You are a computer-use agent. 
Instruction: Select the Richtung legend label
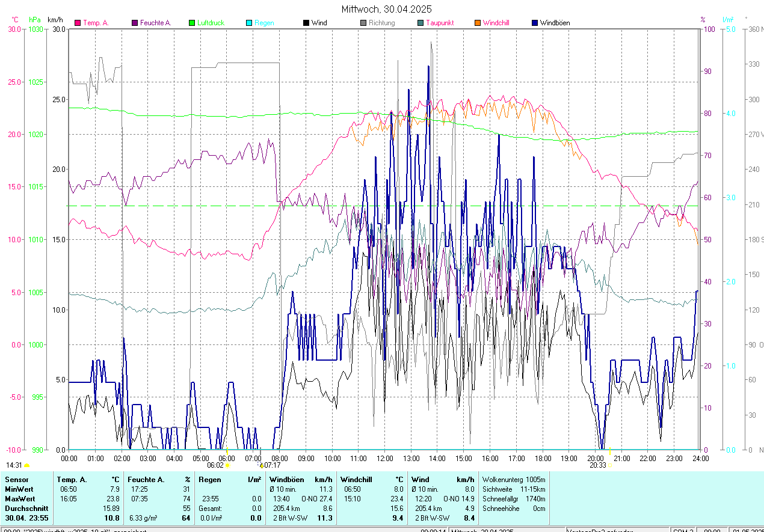[x=382, y=23]
